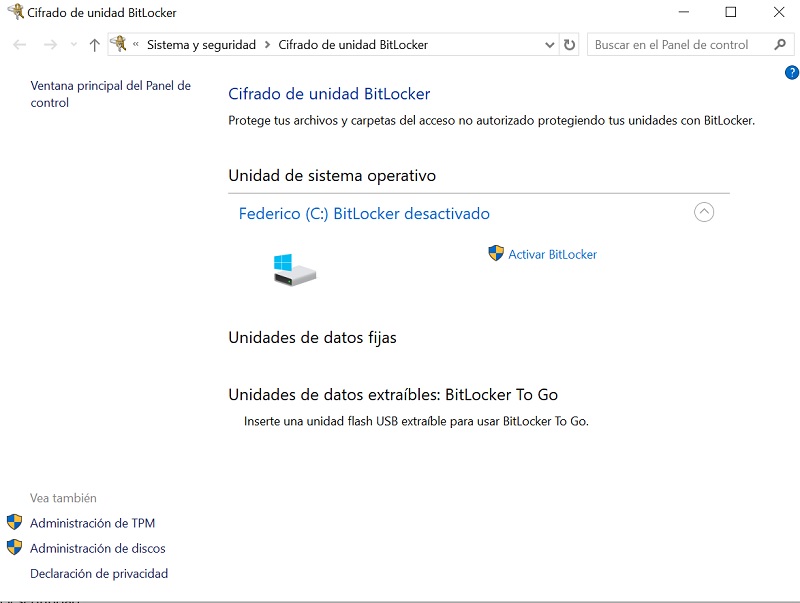
Task: Click the 'Vea también' label
Action: (63, 498)
